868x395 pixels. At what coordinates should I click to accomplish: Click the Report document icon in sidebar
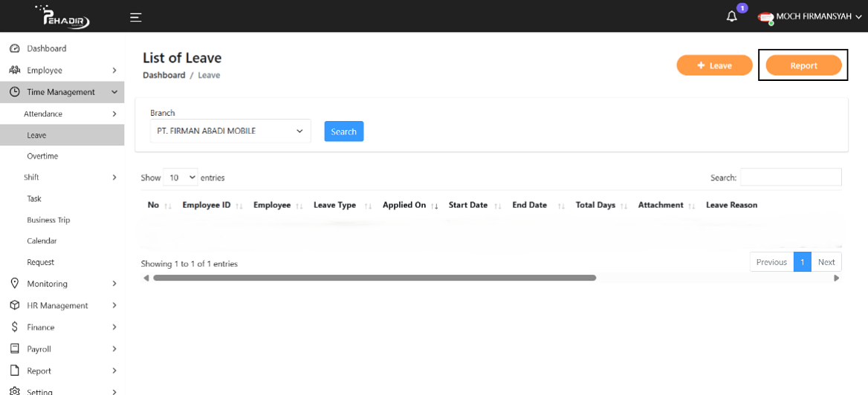[14, 370]
